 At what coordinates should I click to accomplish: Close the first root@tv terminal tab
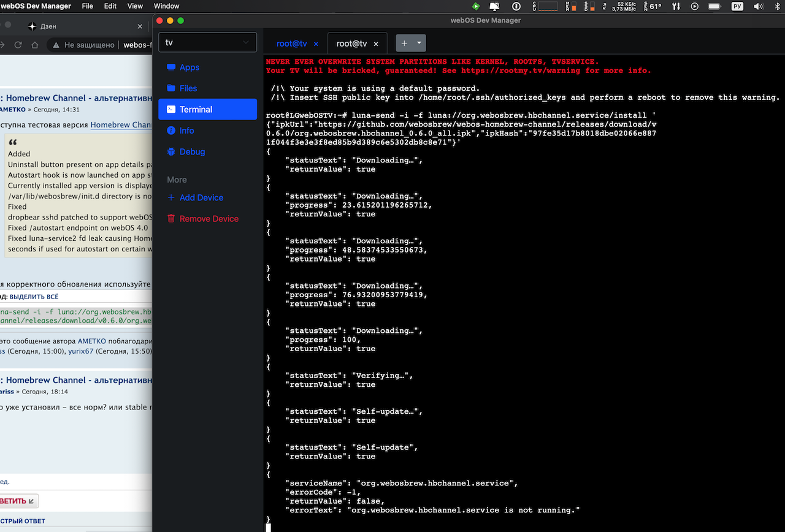pos(316,44)
